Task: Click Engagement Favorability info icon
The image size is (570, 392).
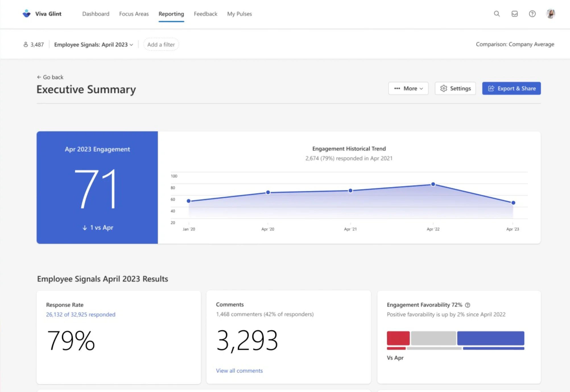Action: tap(468, 305)
